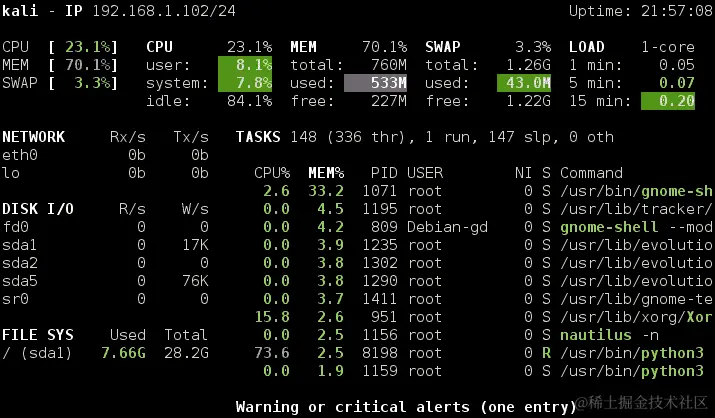Select the lo network interface row
The height and width of the screenshot is (418, 715).
click(105, 173)
